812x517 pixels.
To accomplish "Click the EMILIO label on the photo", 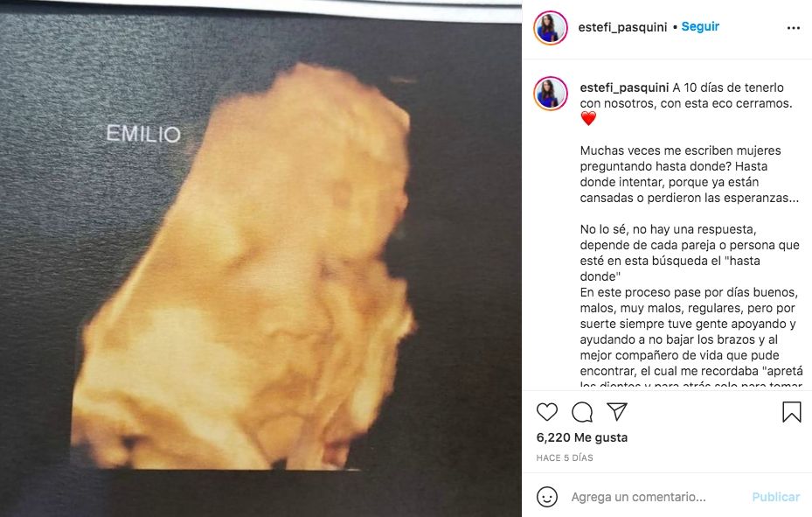I will tap(143, 134).
